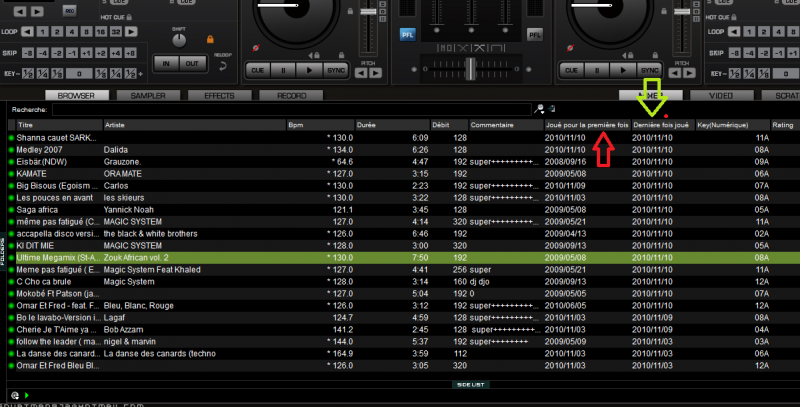
Task: Sync the left deck with SYNC
Action: point(335,70)
